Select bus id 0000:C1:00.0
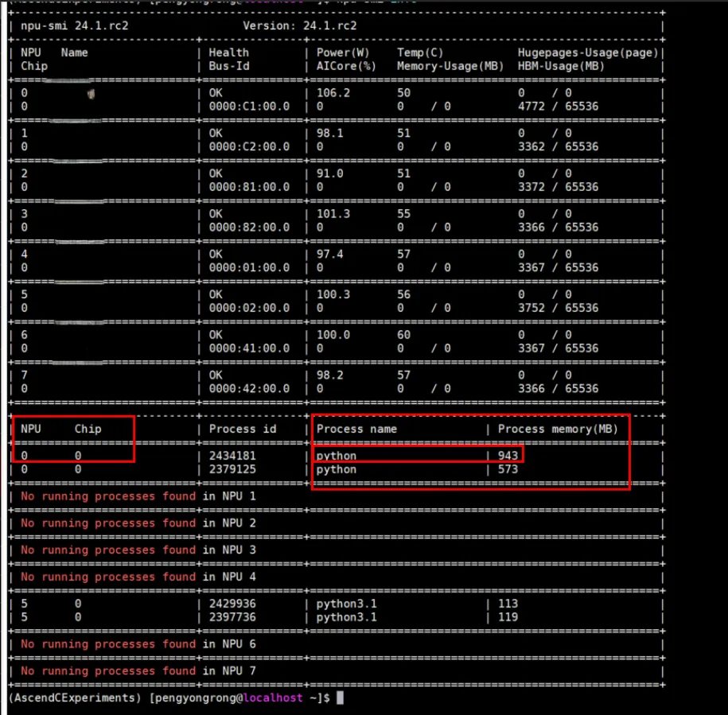728x715 pixels. (x=249, y=107)
